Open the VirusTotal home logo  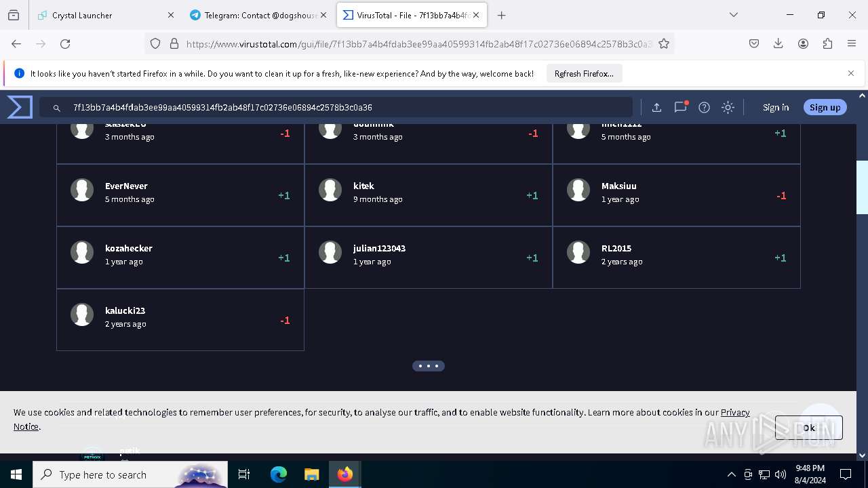coord(20,107)
